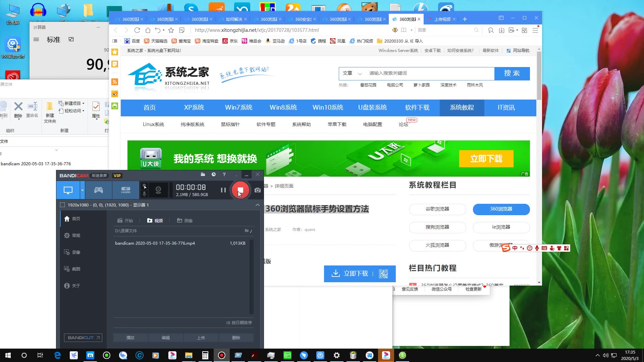
Task: Click the 360浏览器 category link
Action: 501,209
